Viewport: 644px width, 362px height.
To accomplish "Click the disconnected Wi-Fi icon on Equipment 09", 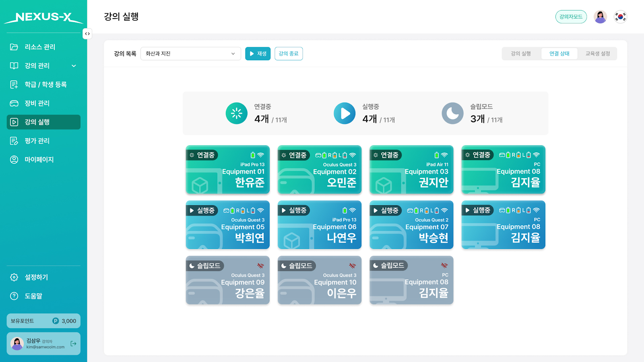I will 261,265.
